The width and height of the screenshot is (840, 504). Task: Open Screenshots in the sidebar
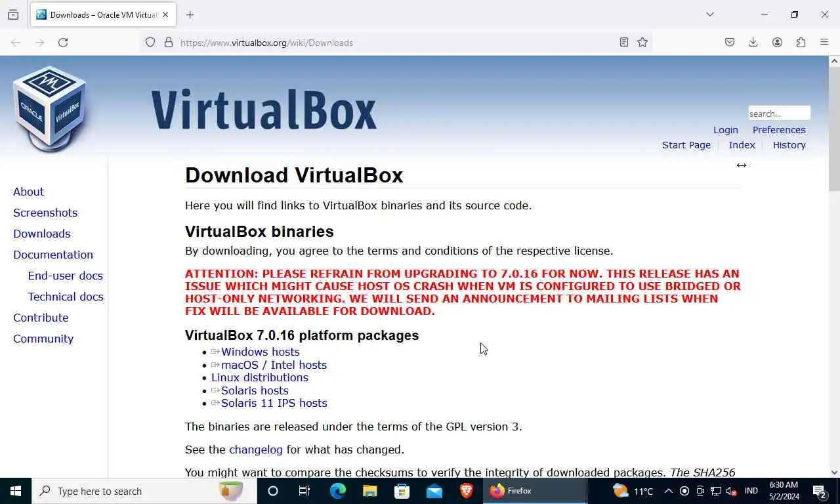coord(45,213)
